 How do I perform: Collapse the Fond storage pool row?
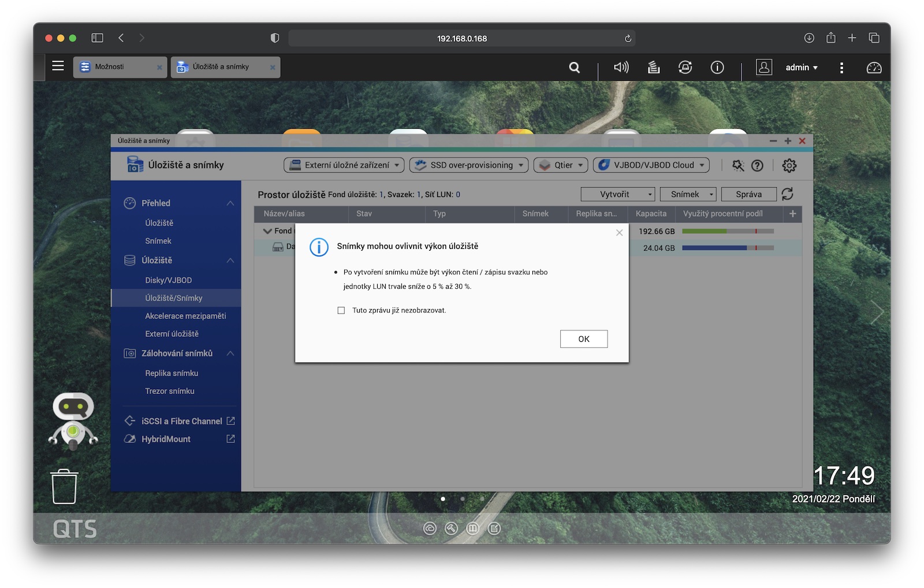click(x=267, y=231)
